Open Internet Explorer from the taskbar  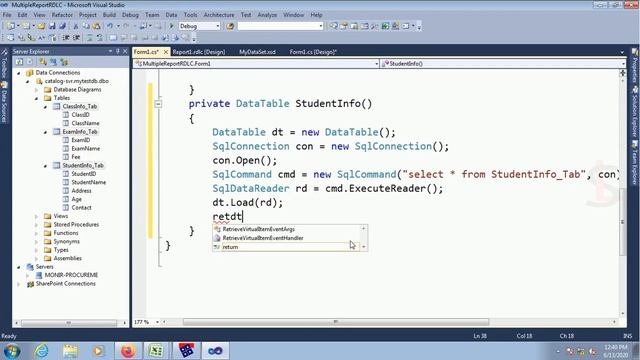[41, 351]
